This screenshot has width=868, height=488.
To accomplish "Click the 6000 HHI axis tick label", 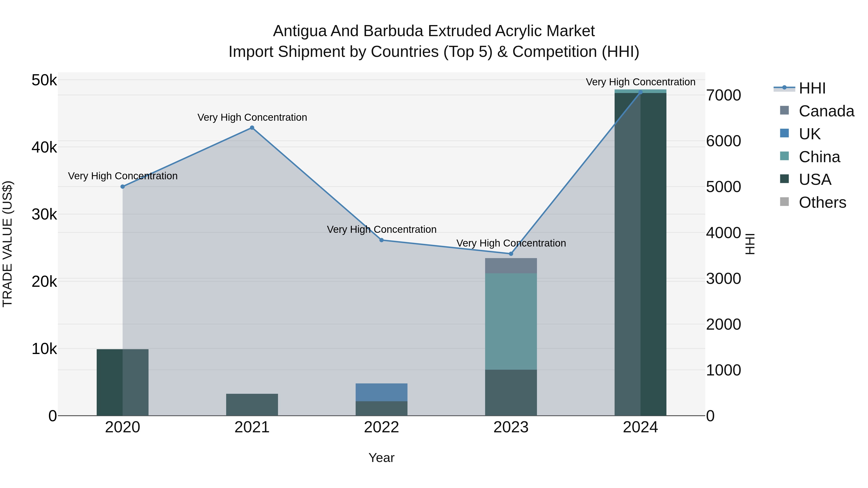I will tap(723, 141).
